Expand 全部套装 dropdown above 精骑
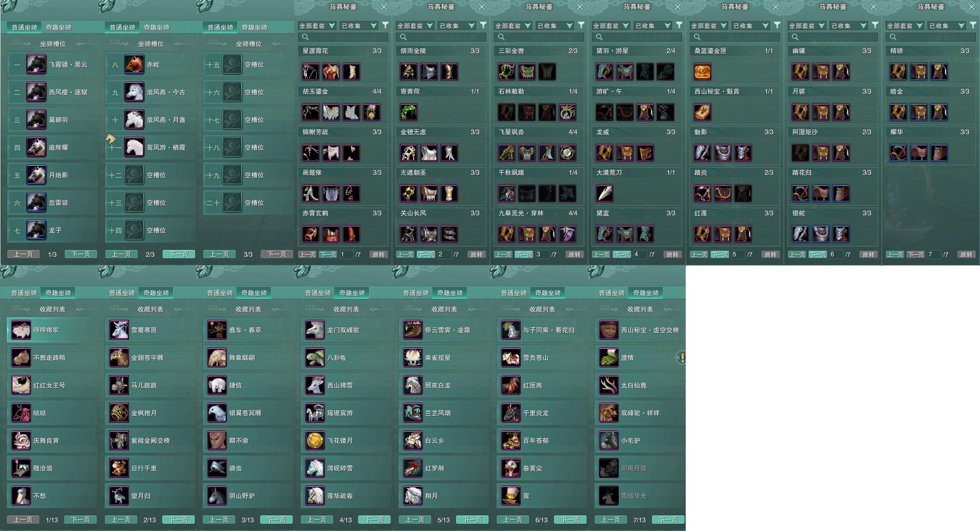The width and height of the screenshot is (980, 531). pyautogui.click(x=904, y=26)
